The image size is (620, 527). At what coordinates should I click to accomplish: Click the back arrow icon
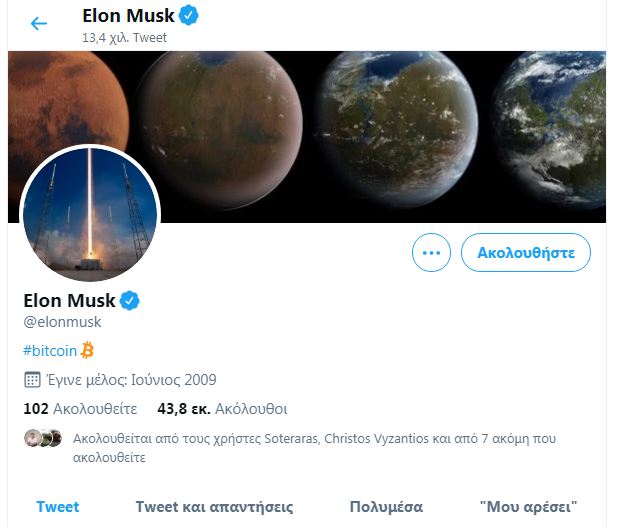click(x=39, y=23)
